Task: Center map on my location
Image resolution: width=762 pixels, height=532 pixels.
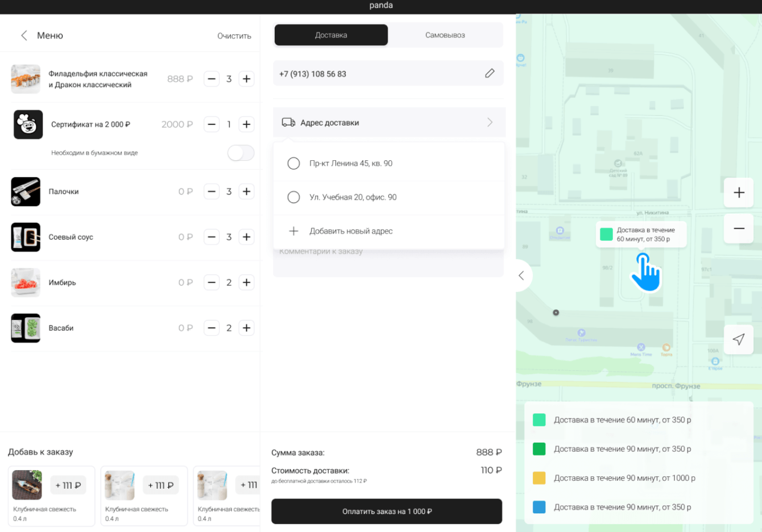Action: 739,339
